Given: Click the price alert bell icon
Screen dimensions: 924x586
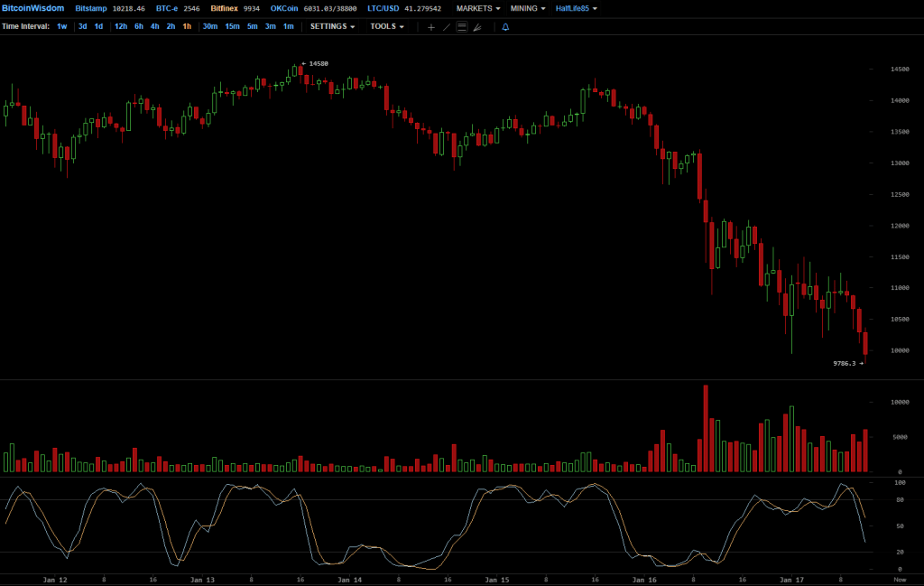Looking at the screenshot, I should pos(505,27).
